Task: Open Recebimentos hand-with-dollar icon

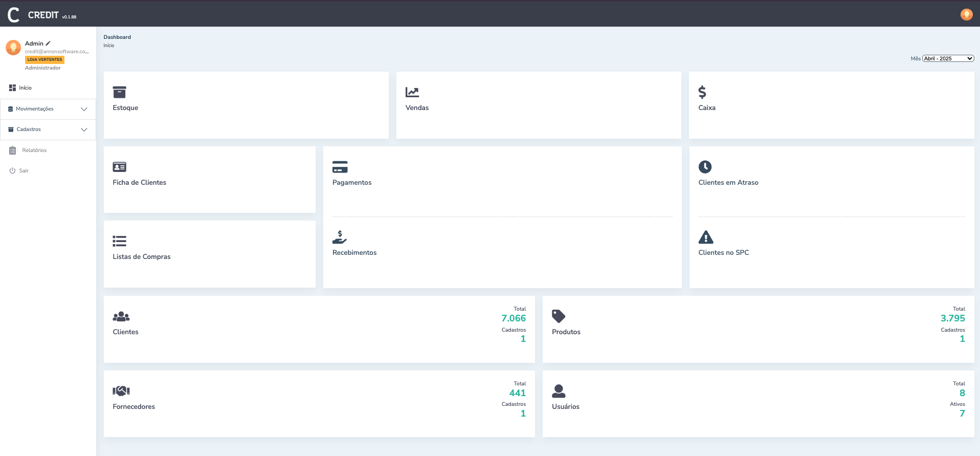Action: [x=339, y=237]
